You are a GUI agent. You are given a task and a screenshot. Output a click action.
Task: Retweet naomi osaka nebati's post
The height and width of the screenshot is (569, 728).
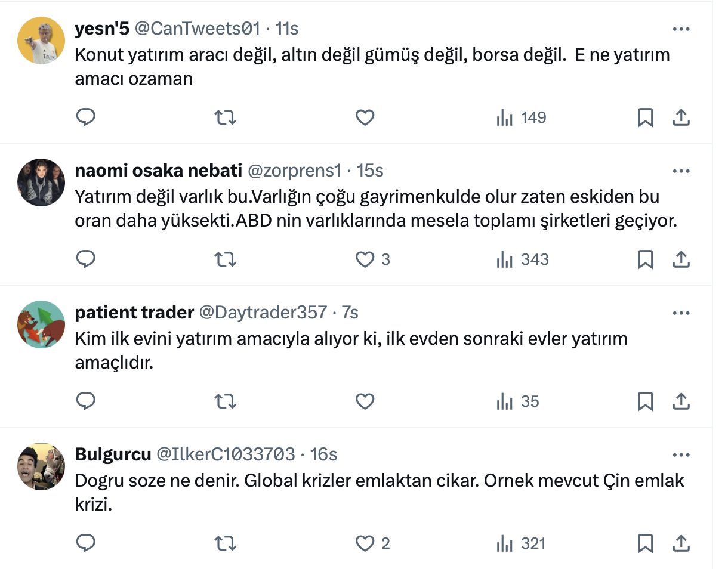pos(225,259)
